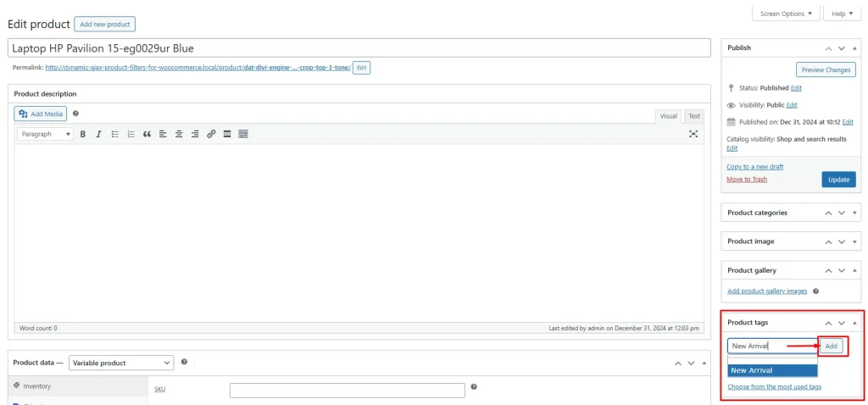Image resolution: width=868 pixels, height=405 pixels.
Task: Move Product categories panel up
Action: pos(828,213)
